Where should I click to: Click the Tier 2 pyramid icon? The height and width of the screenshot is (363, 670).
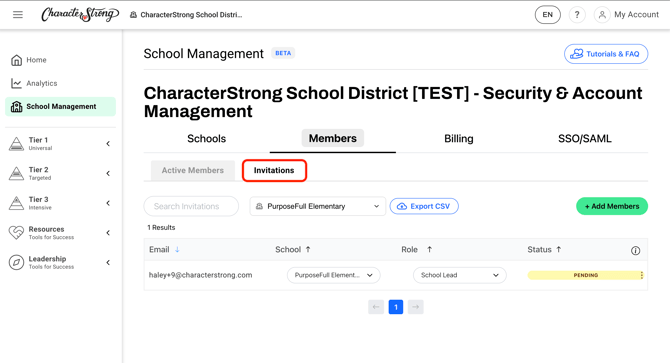[x=16, y=173]
